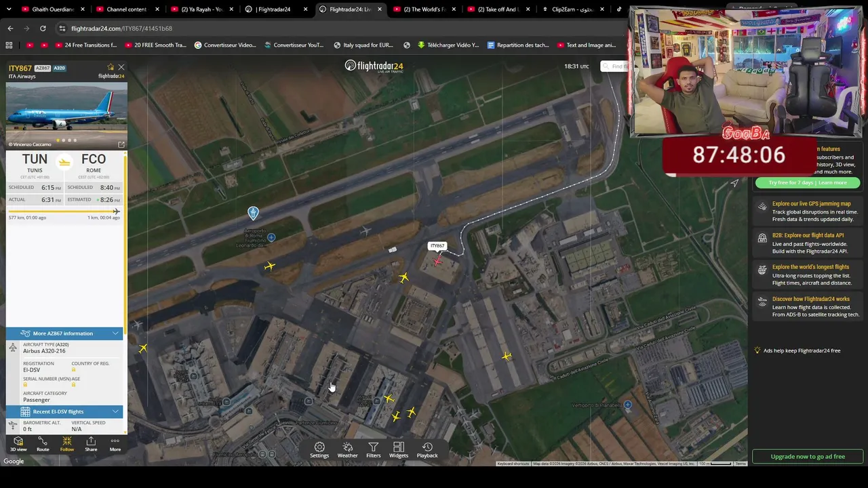Click Try free for 7 days button
868x488 pixels.
click(808, 182)
